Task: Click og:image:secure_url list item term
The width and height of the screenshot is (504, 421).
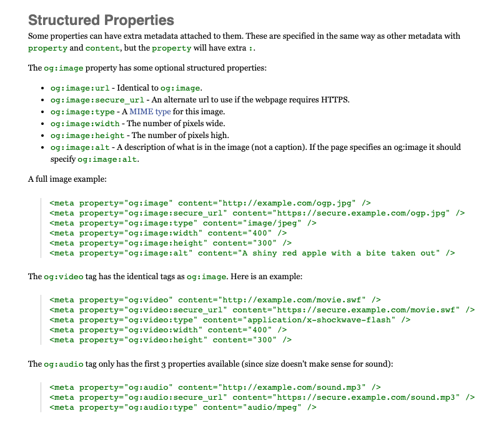Action: coord(97,100)
